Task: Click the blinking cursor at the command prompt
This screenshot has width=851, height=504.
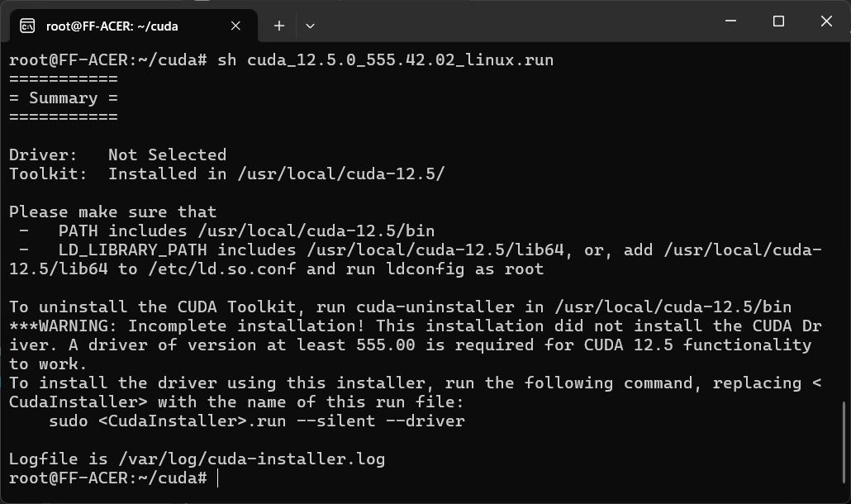Action: click(218, 477)
